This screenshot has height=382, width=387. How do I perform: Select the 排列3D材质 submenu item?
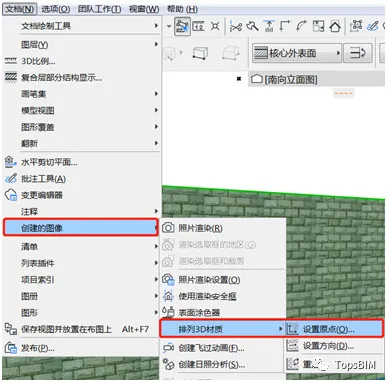222,329
